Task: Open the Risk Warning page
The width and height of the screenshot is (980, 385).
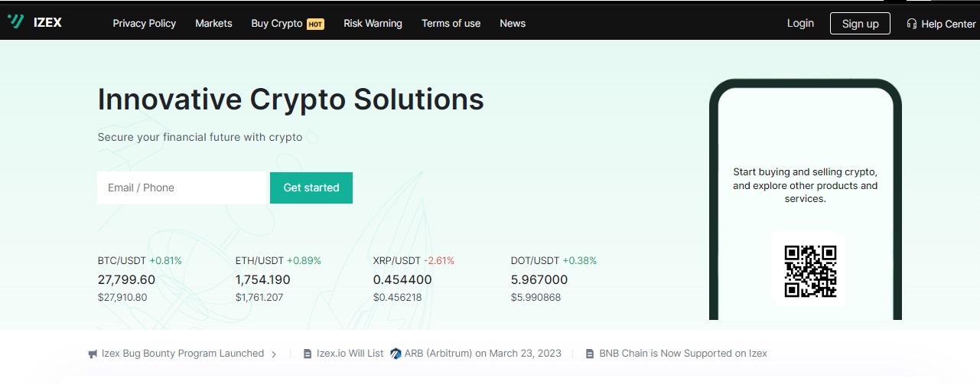Action: 373,23
